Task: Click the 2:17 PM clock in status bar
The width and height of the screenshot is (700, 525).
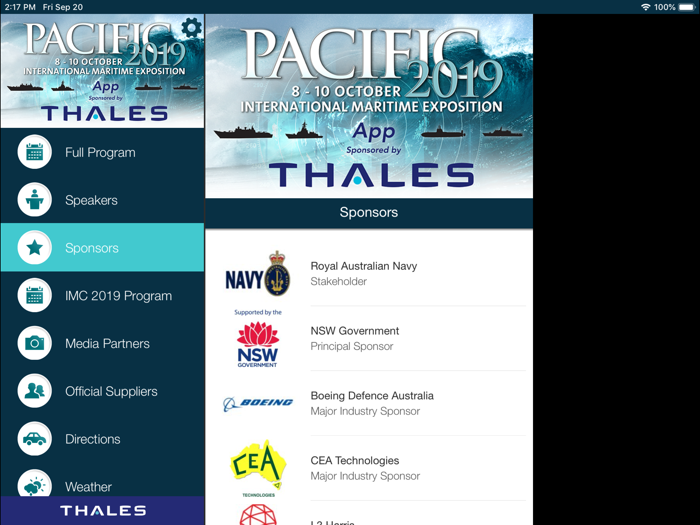Action: [20, 7]
